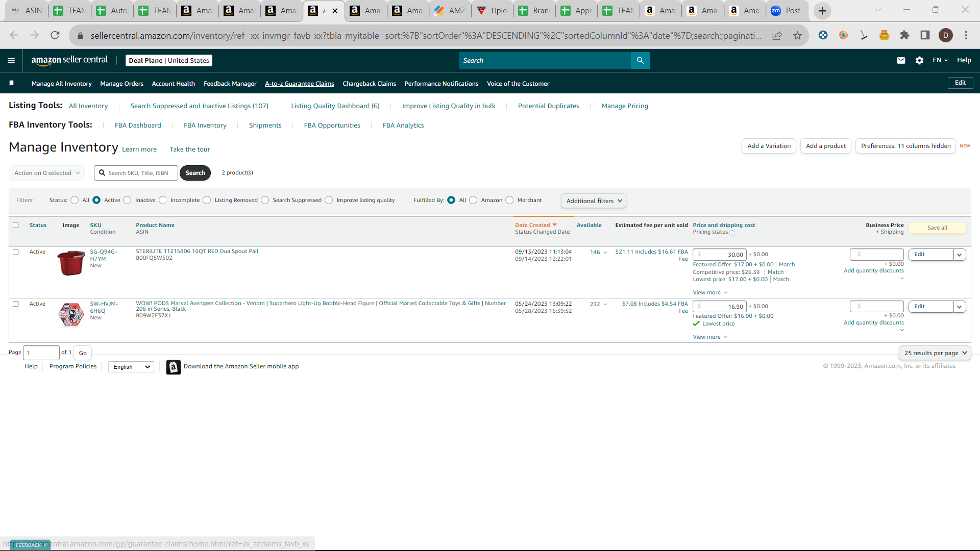Image resolution: width=980 pixels, height=551 pixels.
Task: Select Improve listing quality filter
Action: pos(329,200)
